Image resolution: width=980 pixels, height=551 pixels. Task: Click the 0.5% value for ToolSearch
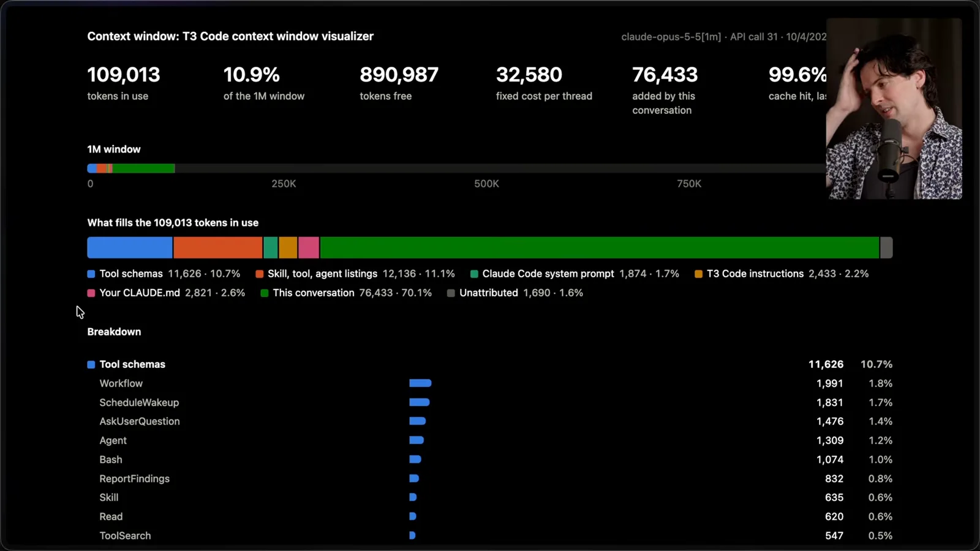[x=880, y=536]
